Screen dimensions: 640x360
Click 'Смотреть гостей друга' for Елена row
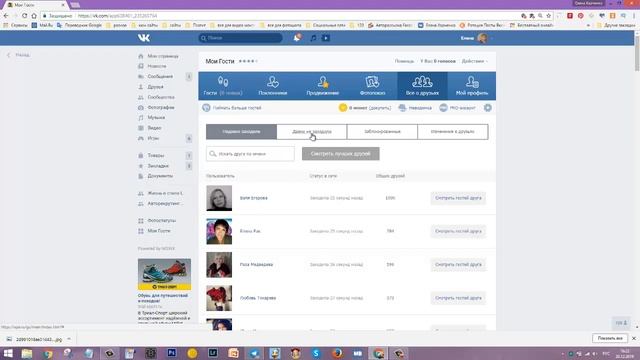458,231
